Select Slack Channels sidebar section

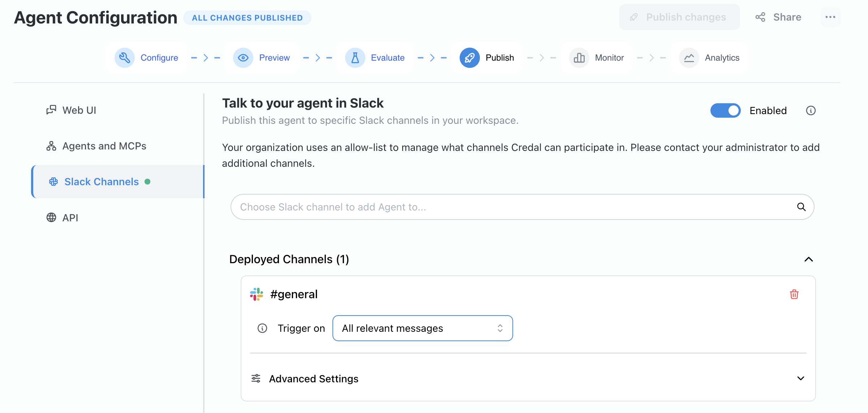click(118, 182)
